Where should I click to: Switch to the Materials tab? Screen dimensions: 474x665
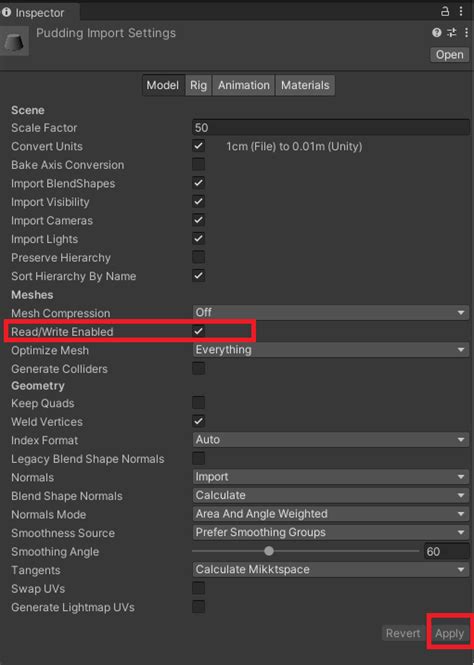point(305,85)
